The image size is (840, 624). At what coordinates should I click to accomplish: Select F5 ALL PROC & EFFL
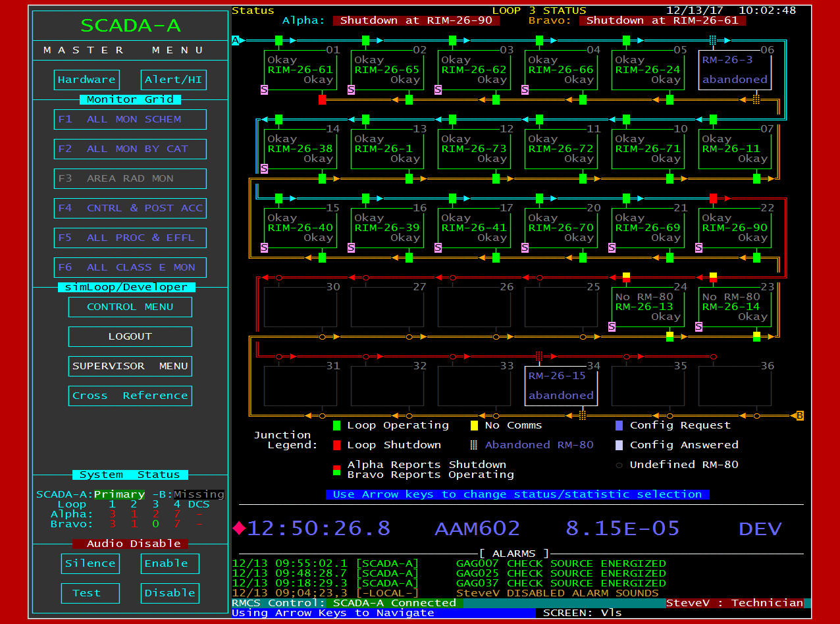click(130, 238)
